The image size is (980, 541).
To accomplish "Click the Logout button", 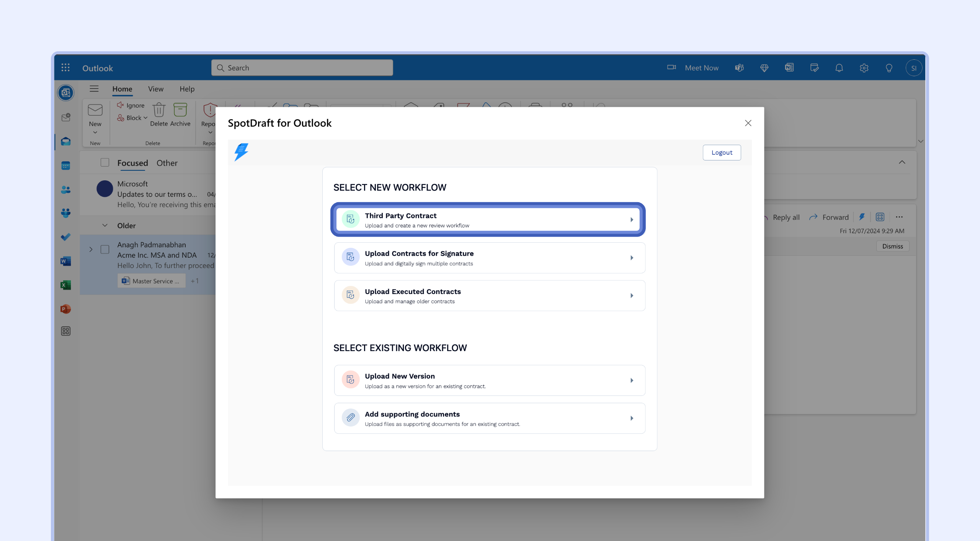I will [x=721, y=152].
